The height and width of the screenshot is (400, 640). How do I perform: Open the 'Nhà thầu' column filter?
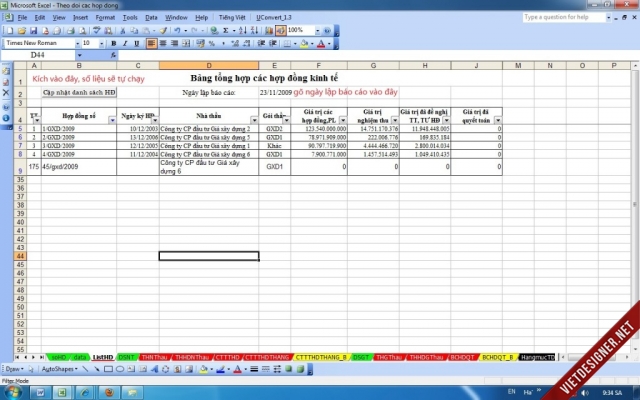(254, 120)
